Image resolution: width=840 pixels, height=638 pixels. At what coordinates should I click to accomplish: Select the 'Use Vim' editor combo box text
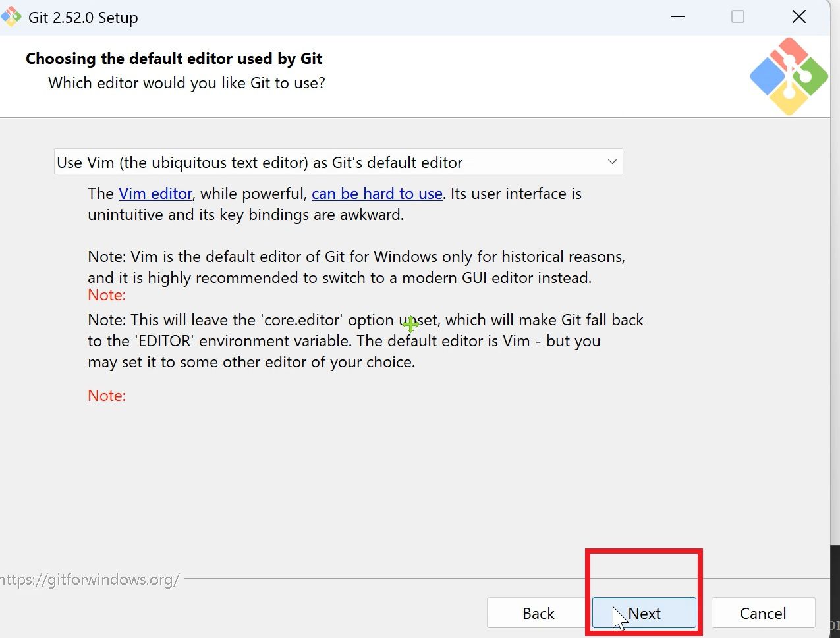[x=260, y=162]
